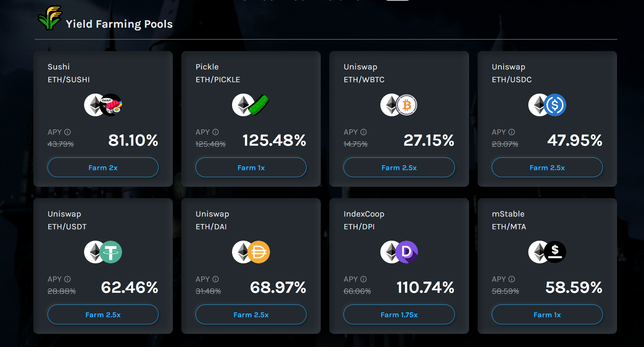Select the Uniswap ETH/DAI pool card title

(212, 220)
